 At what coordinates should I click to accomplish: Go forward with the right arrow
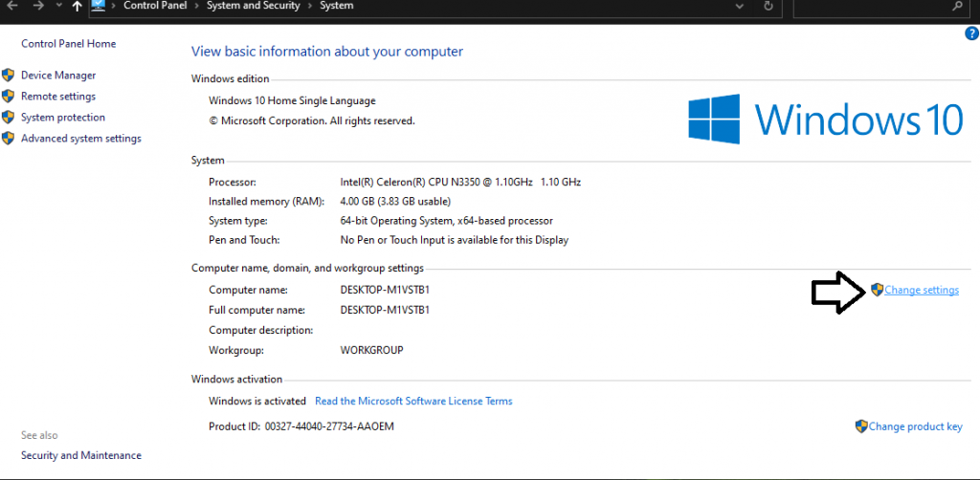point(38,6)
